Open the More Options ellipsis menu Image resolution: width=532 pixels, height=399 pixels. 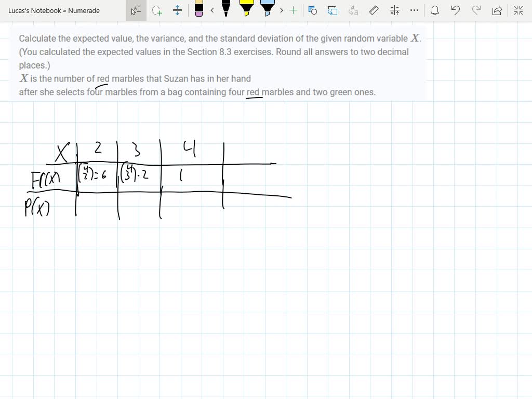click(414, 10)
